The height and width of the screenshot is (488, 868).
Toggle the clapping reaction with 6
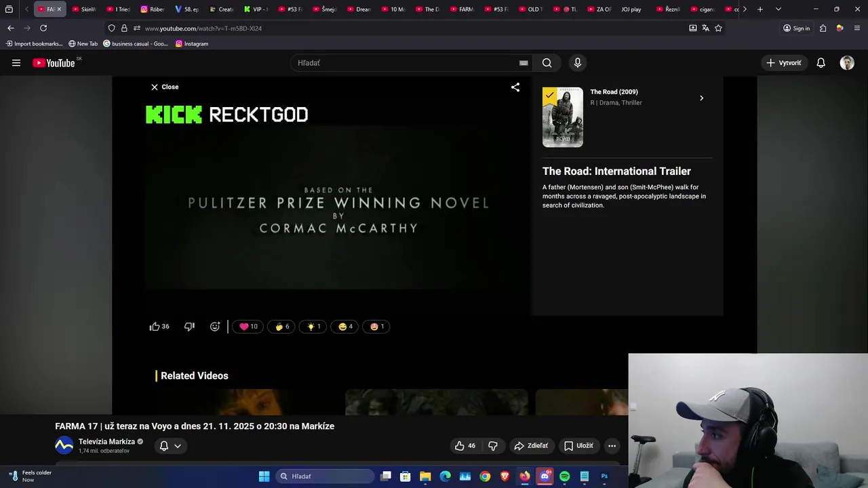[281, 327]
